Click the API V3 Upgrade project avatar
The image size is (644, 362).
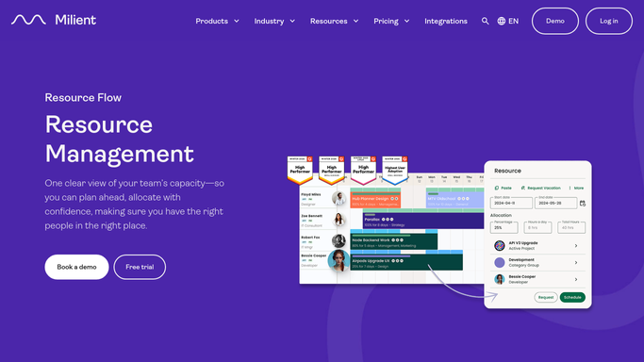500,245
